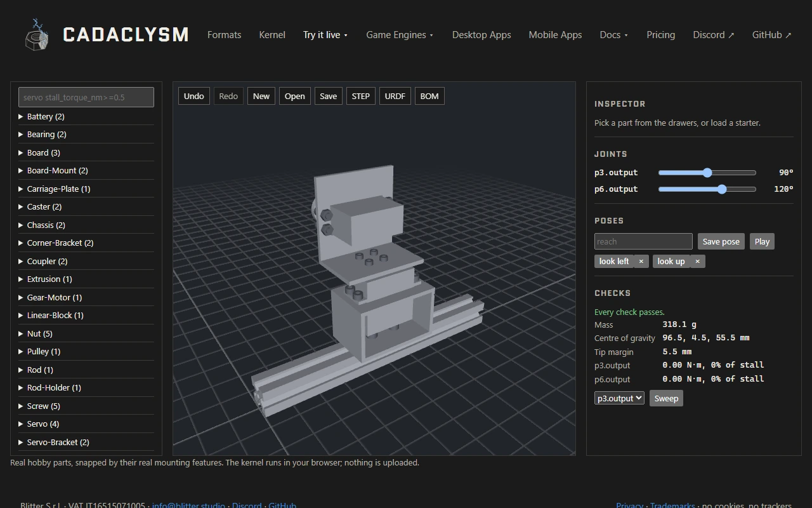Expand the Servo-Bracket (2) drawer
The width and height of the screenshot is (812, 508).
pyautogui.click(x=86, y=442)
